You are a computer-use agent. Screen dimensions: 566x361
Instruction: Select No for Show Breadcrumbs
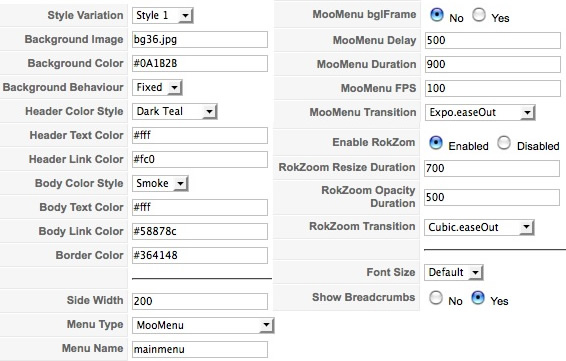click(436, 298)
